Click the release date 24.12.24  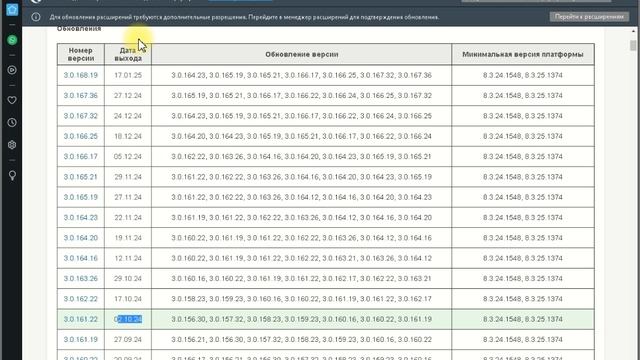[x=128, y=116]
